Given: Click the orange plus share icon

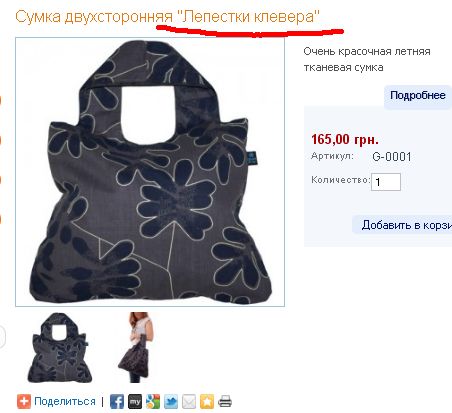Looking at the screenshot, I should (x=24, y=401).
